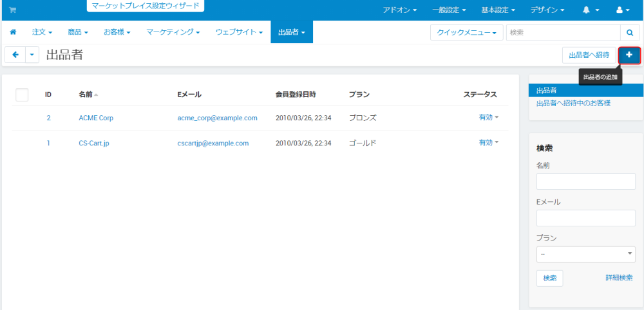Click the shopping cart storefront icon
644x310 pixels.
(12, 10)
